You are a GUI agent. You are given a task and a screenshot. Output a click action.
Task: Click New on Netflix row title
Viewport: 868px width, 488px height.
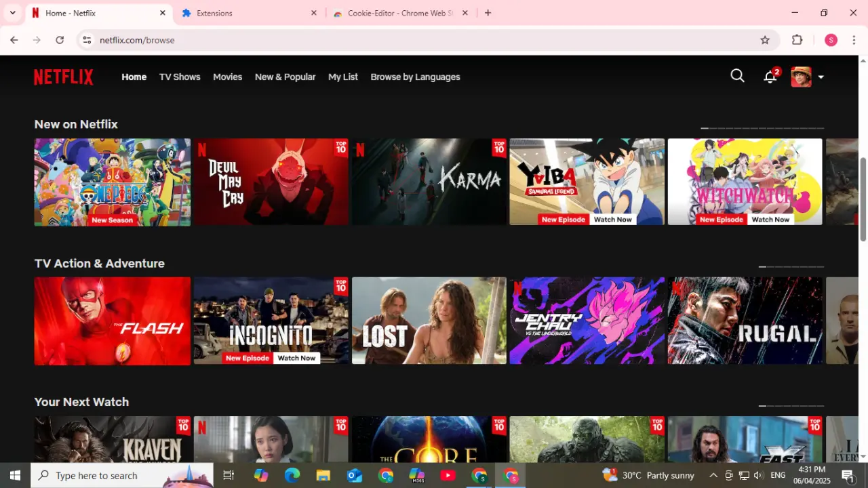[76, 124]
